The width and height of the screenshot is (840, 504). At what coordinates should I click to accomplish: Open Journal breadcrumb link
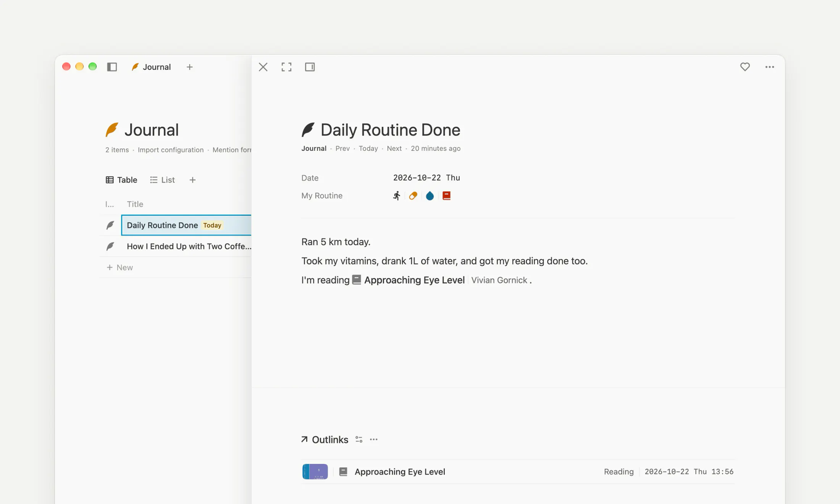[314, 149]
